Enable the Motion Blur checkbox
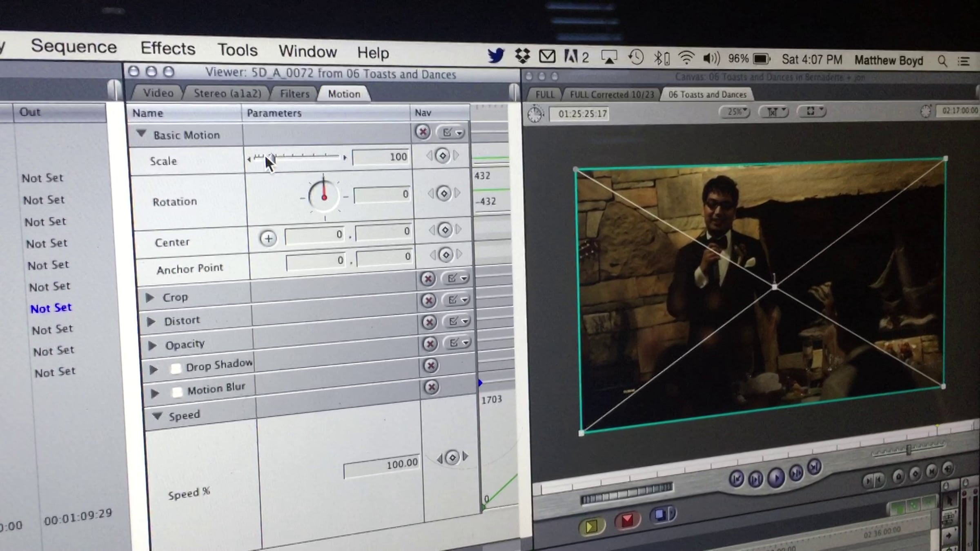The height and width of the screenshot is (551, 980). 177,392
